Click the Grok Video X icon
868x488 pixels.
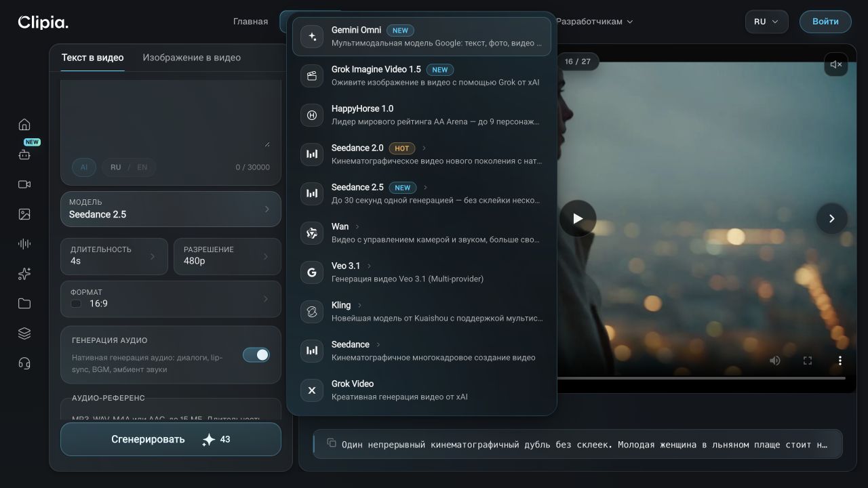click(312, 390)
